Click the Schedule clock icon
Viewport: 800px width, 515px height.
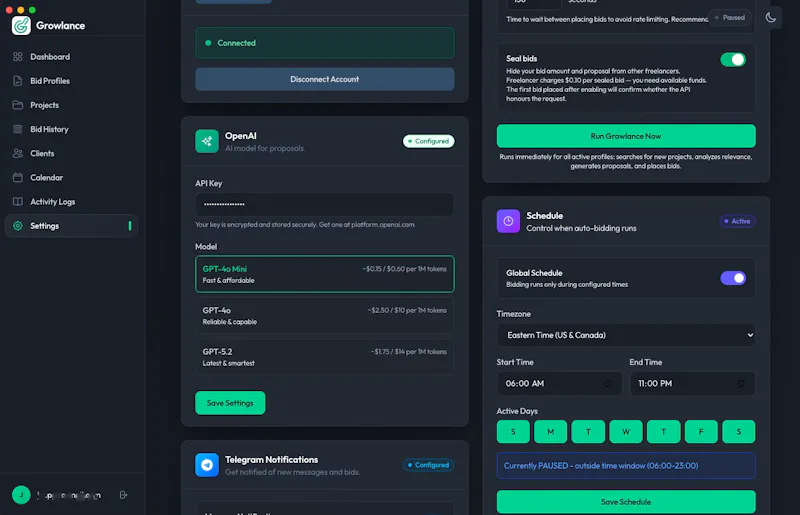(508, 221)
